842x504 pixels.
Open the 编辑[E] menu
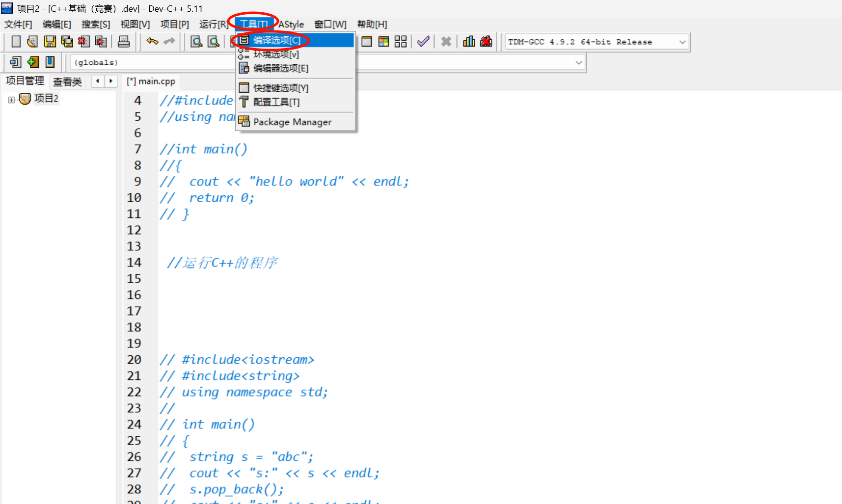pyautogui.click(x=57, y=24)
